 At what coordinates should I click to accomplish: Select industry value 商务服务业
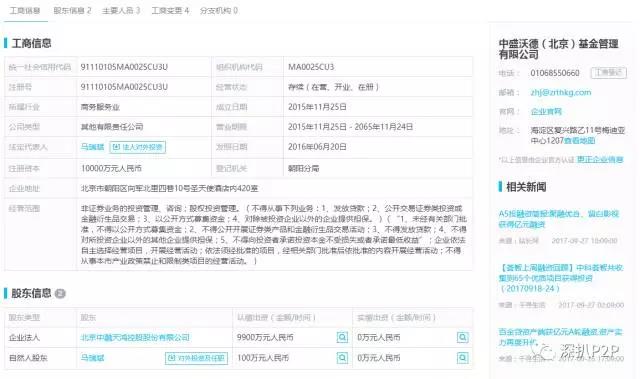click(x=100, y=107)
